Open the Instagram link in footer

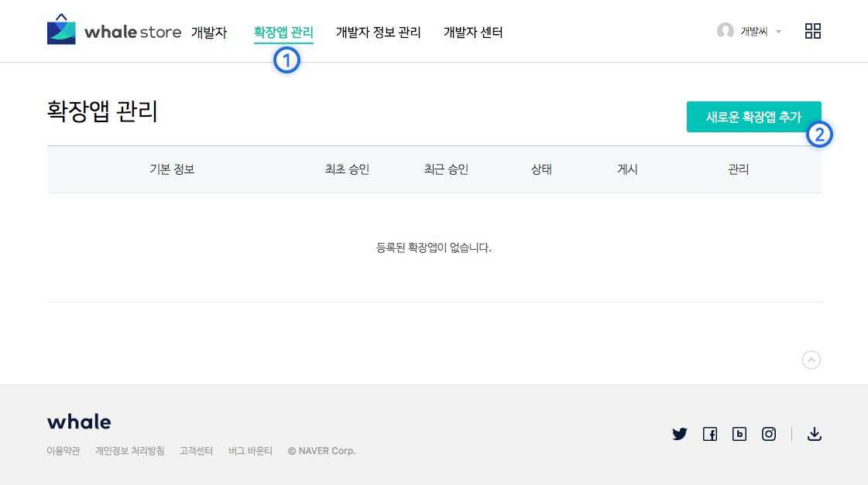point(769,434)
